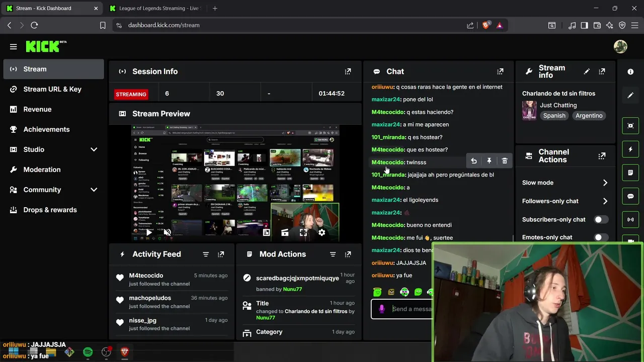Filter the Mod Actions list

click(333, 254)
